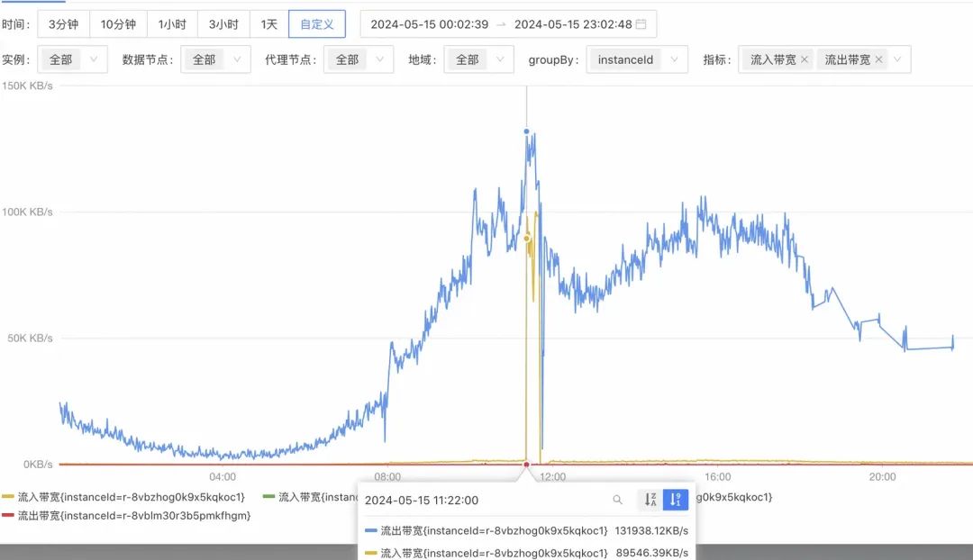Click the start date 2024-05-15 00:02:39 field
The width and height of the screenshot is (973, 560).
click(x=430, y=24)
